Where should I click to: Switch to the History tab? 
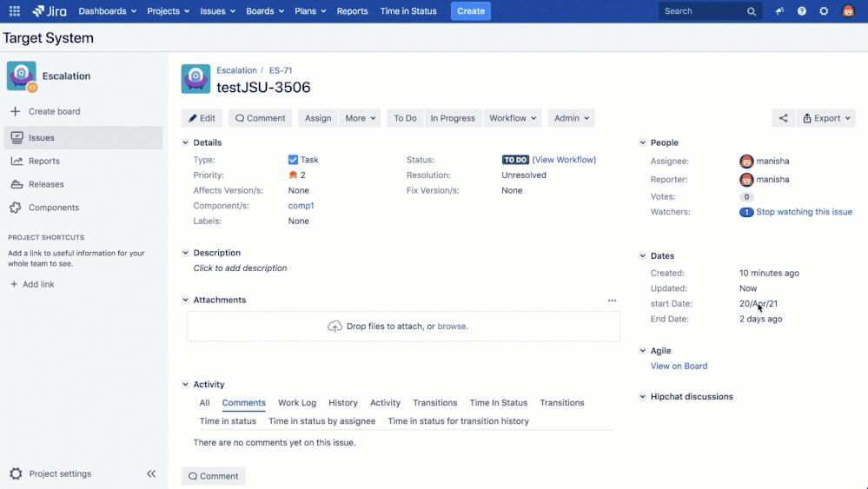pos(343,403)
